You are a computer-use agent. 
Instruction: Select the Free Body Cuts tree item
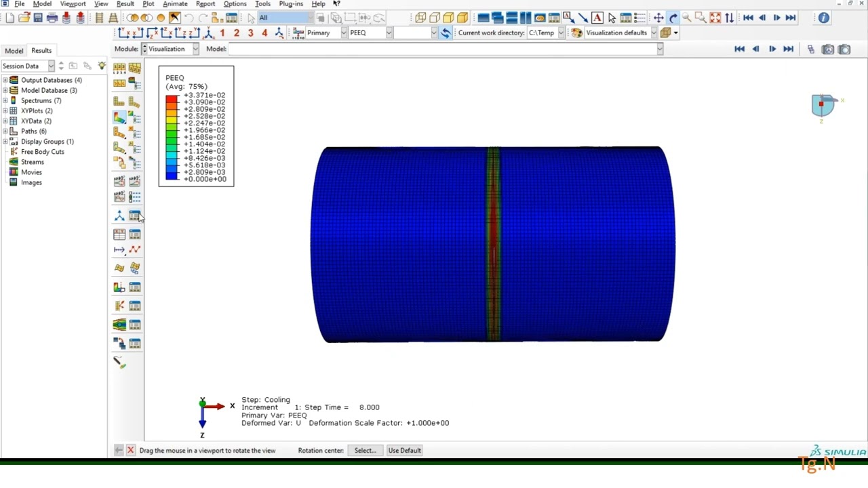pyautogui.click(x=42, y=152)
